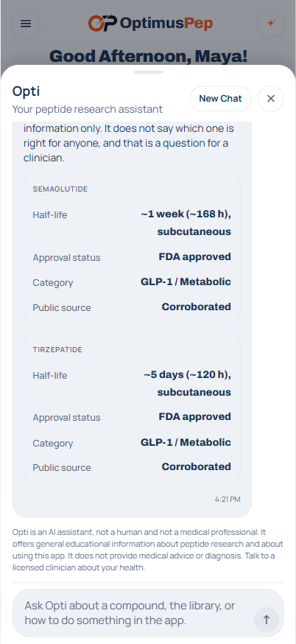
Task: Click Semaglutide FDA approved status
Action: 195,256
